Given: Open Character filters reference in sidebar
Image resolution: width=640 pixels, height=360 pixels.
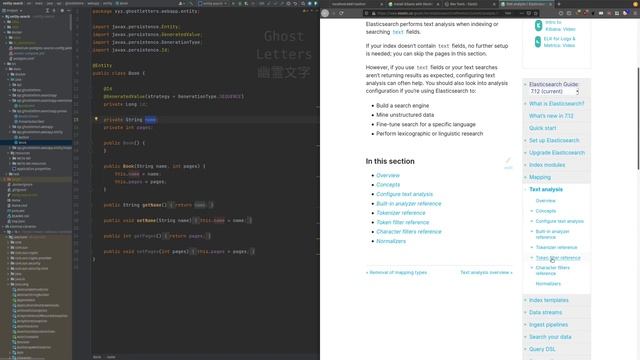Looking at the screenshot, I should click(x=552, y=271).
